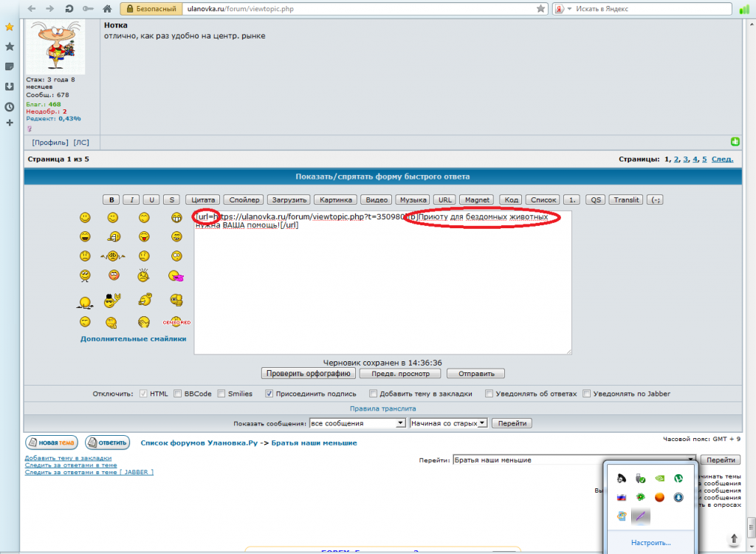The width and height of the screenshot is (756, 554).
Task: Open the browser home page icon
Action: [x=108, y=9]
